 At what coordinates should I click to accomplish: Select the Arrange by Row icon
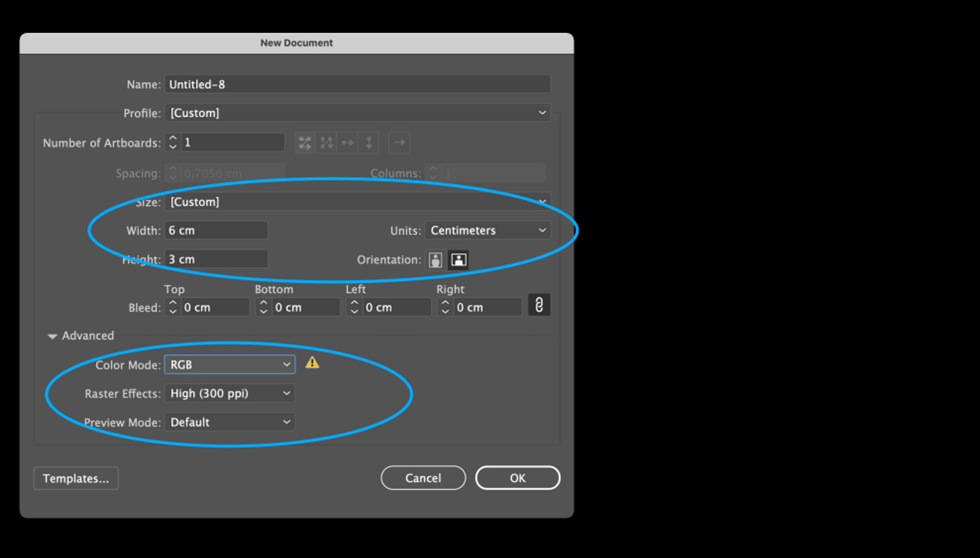pyautogui.click(x=348, y=143)
